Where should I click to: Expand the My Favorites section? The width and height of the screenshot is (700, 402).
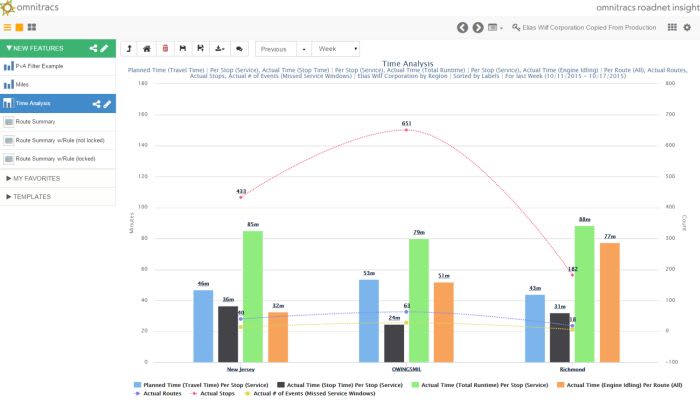[33, 178]
